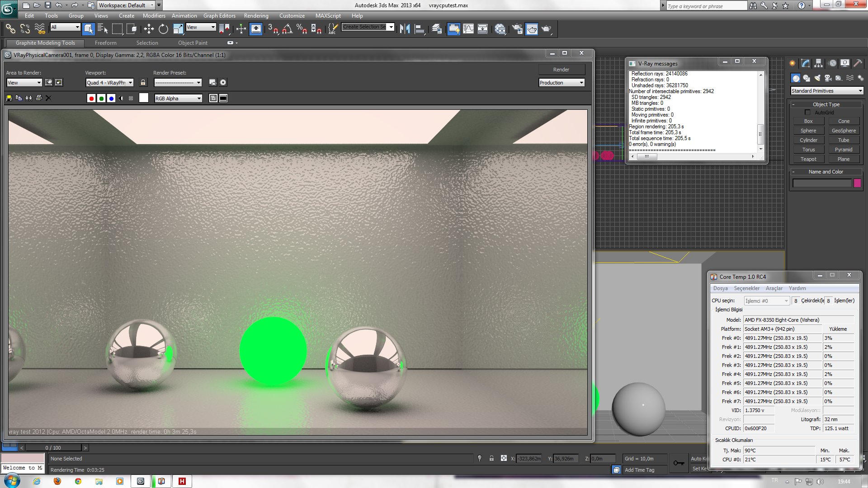Print the rendered image icon

(x=39, y=98)
